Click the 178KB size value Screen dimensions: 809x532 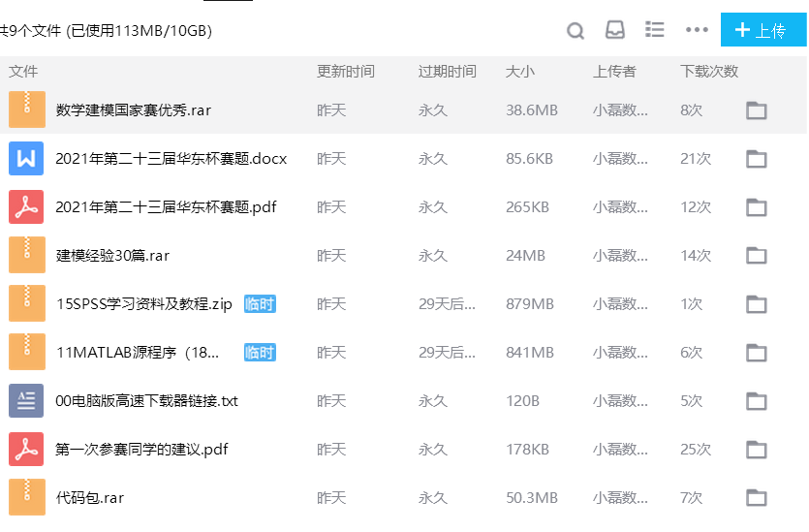527,450
